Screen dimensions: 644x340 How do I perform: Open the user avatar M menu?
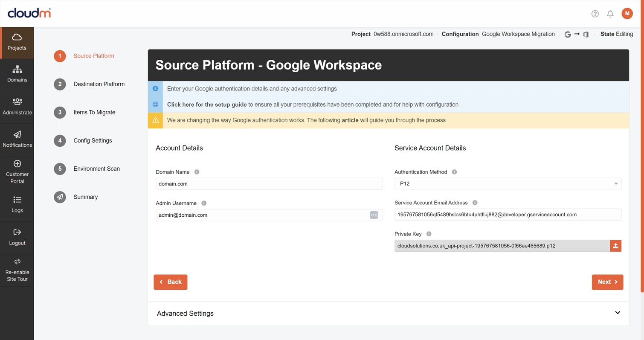[x=627, y=14]
